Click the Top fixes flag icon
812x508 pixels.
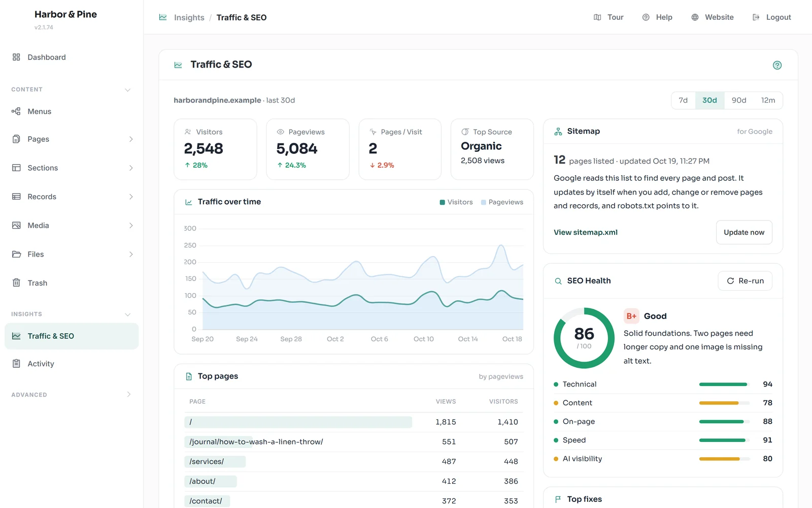[558, 499]
